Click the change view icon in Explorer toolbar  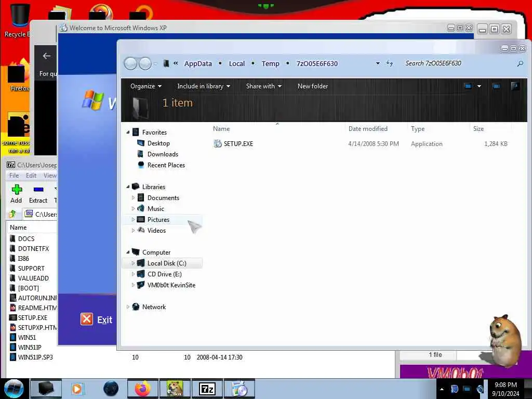(x=468, y=86)
